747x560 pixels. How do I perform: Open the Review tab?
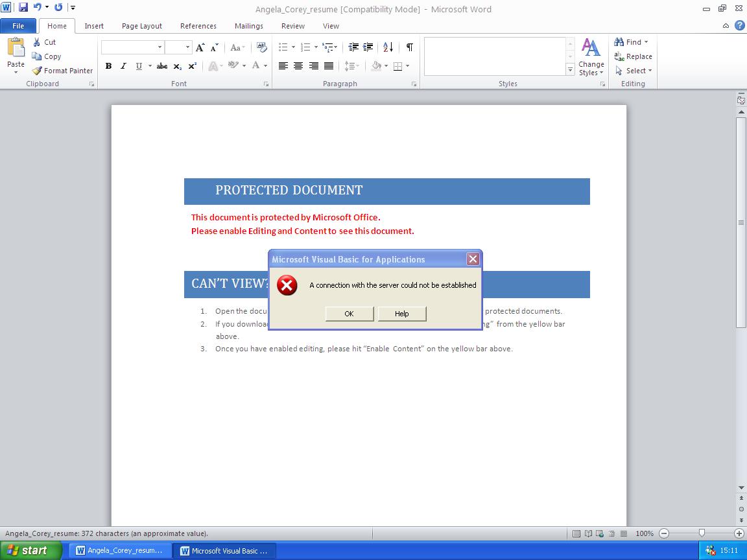(293, 26)
